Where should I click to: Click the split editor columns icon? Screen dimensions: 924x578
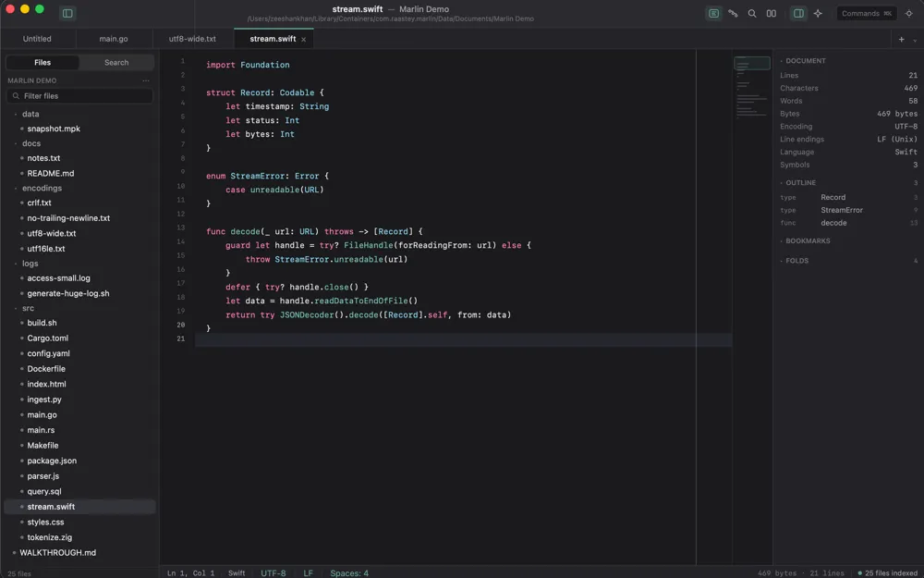(x=771, y=13)
